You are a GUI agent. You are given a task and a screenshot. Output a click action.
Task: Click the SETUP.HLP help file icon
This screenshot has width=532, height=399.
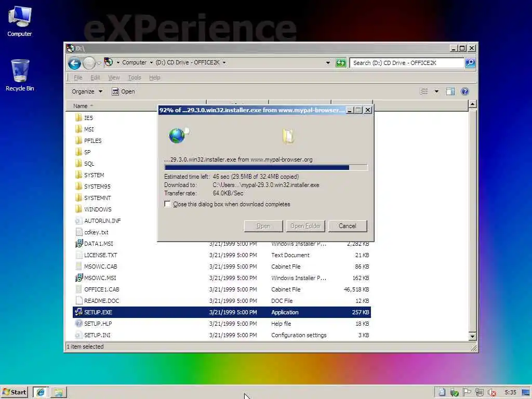(79, 323)
